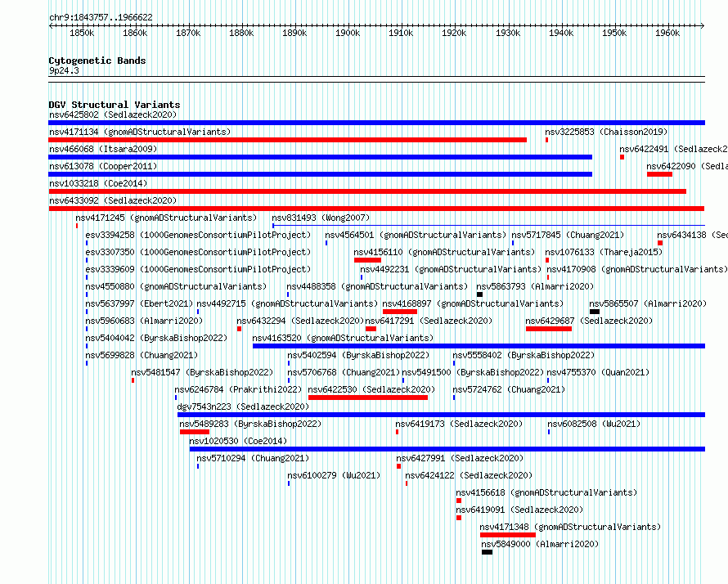Click red bar under nsv4156110
Viewport: 728px width, 584px height.
(x=367, y=260)
